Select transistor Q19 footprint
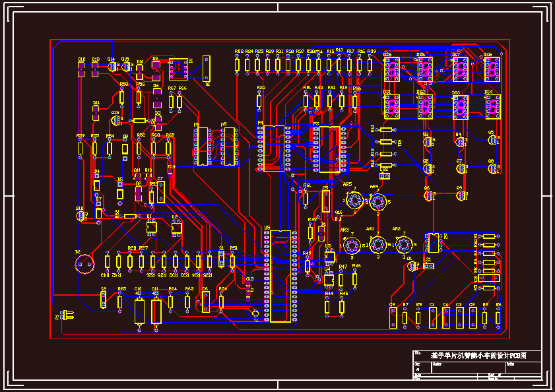 coord(116,120)
